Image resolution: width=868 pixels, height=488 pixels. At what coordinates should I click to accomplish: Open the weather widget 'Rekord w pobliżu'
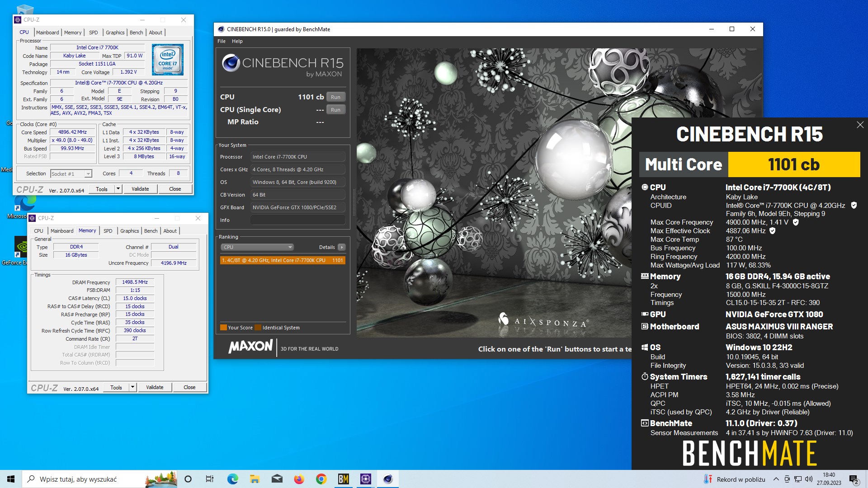coord(735,479)
